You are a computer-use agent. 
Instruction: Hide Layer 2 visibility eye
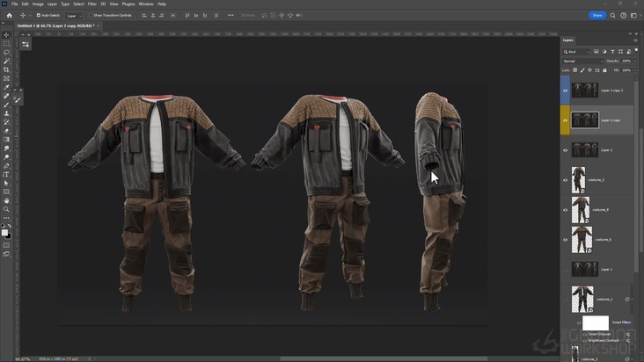point(565,150)
